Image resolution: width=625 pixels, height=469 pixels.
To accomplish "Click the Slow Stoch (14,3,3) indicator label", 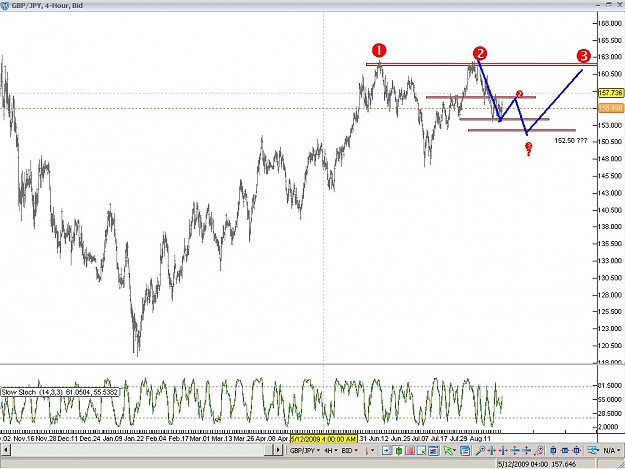I will (60, 392).
